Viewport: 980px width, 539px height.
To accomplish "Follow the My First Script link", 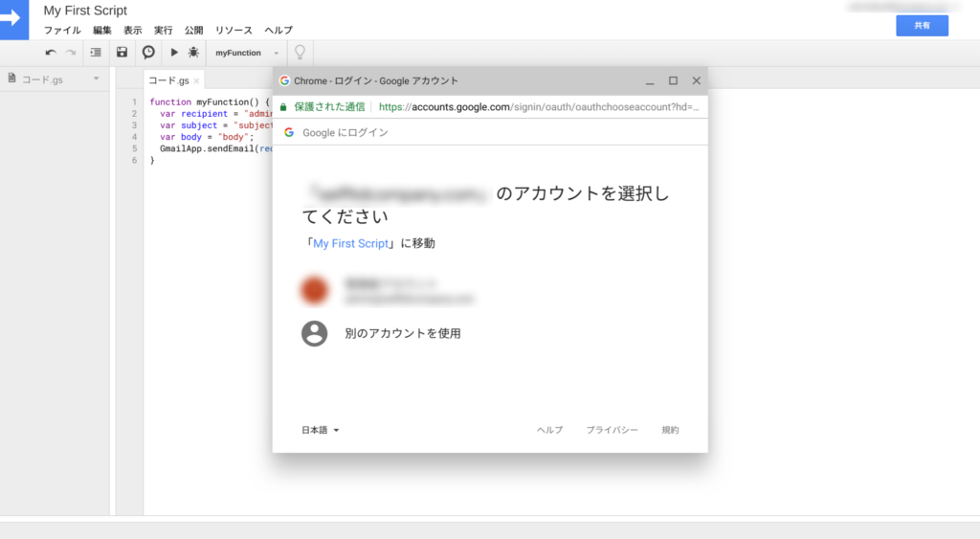I will click(x=350, y=244).
